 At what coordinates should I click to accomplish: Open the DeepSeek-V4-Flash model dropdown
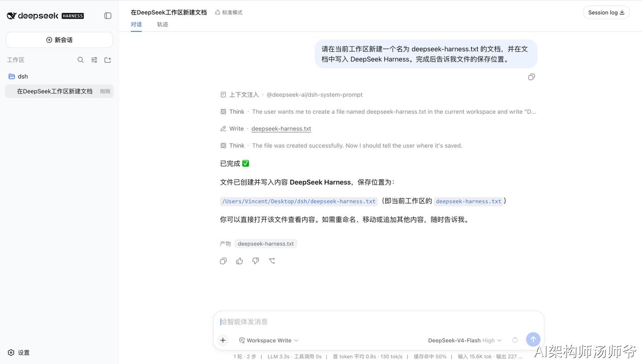[x=465, y=340]
